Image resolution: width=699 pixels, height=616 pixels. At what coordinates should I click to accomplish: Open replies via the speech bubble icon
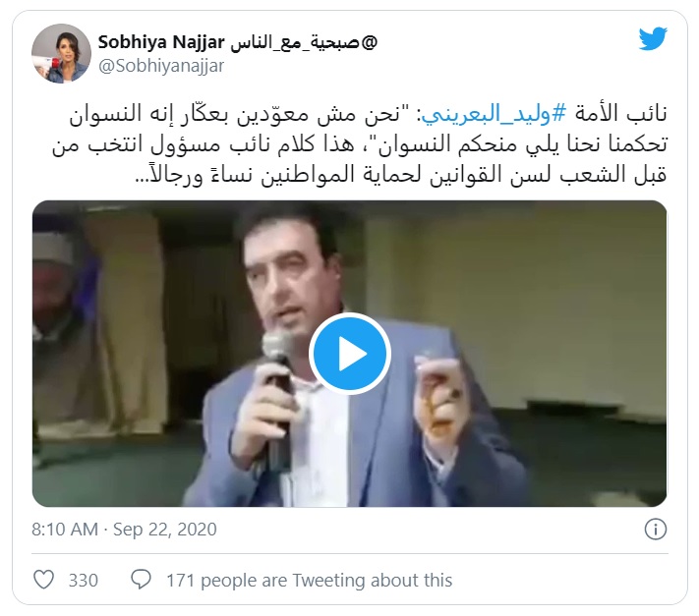pos(141,580)
